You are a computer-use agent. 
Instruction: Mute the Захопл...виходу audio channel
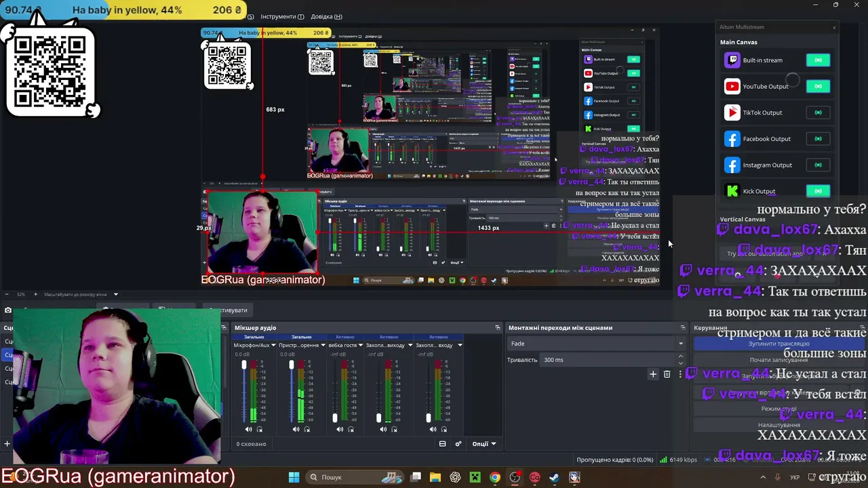click(383, 429)
